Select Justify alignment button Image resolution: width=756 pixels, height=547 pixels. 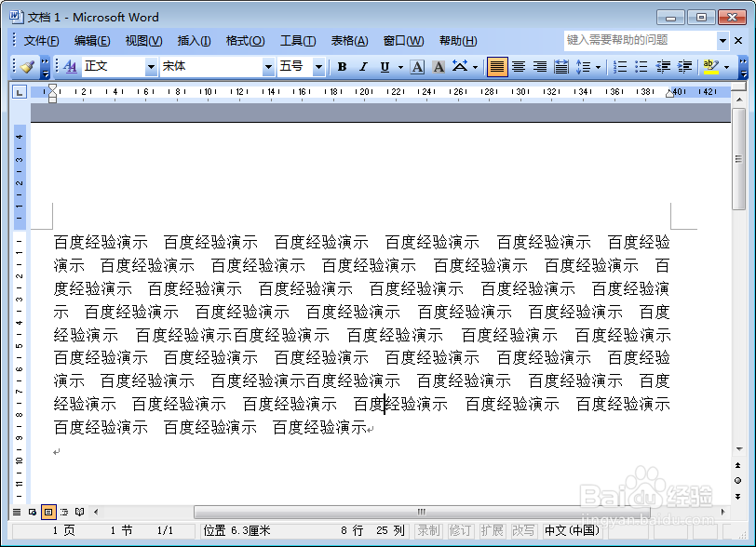496,66
